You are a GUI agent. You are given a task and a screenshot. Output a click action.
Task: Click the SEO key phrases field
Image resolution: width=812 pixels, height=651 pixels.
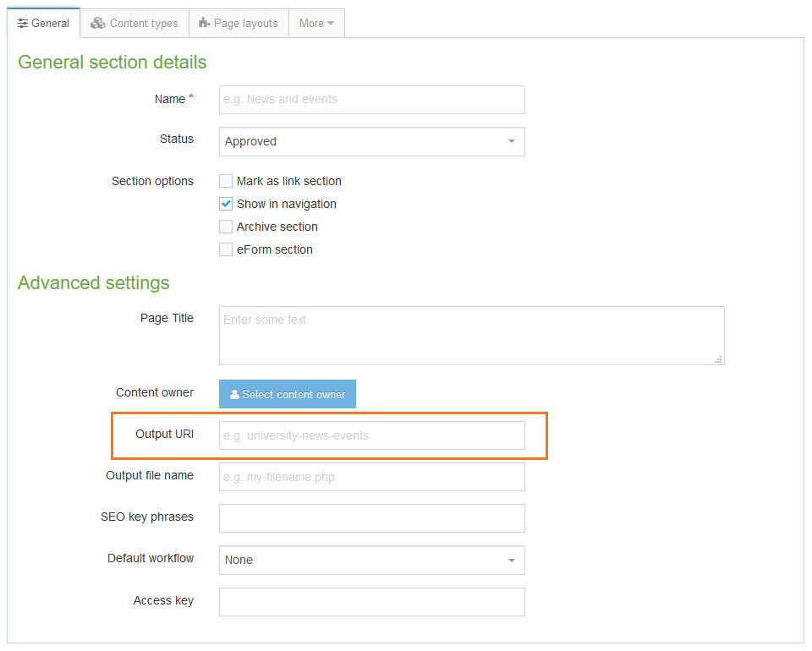pyautogui.click(x=371, y=517)
